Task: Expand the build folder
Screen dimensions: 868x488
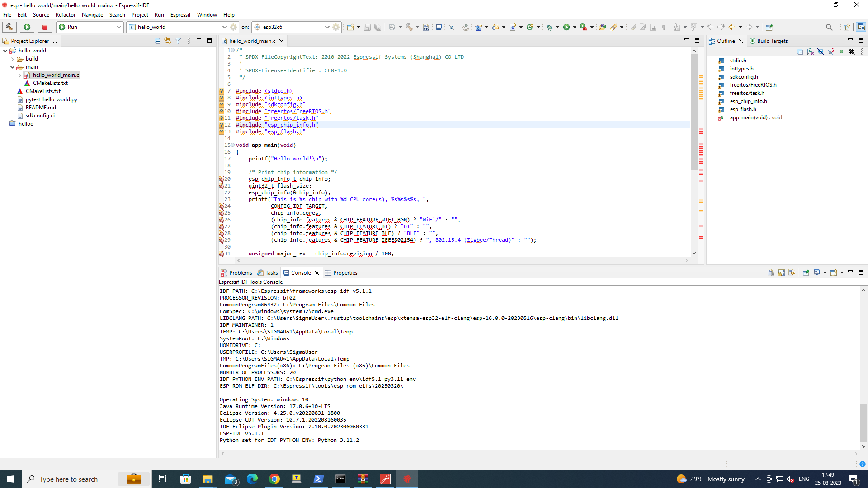Action: (x=12, y=59)
